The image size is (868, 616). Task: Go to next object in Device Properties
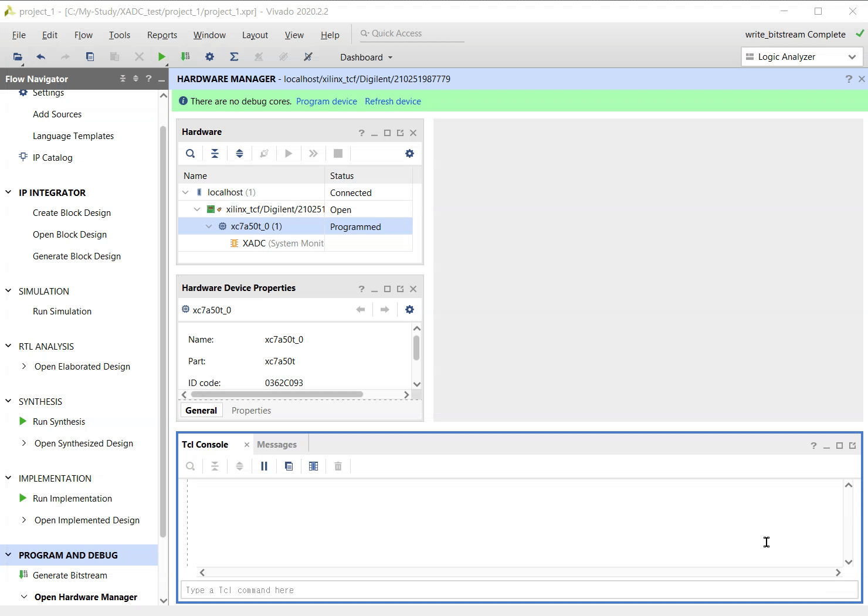385,310
